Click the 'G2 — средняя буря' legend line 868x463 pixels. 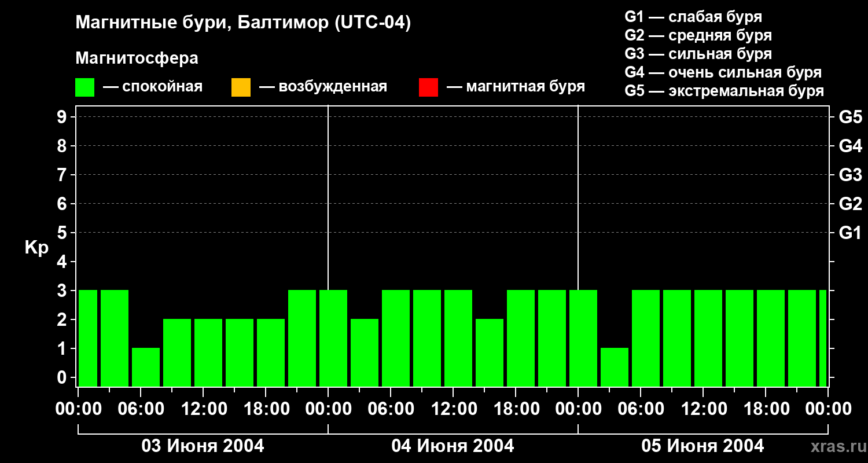pos(698,35)
